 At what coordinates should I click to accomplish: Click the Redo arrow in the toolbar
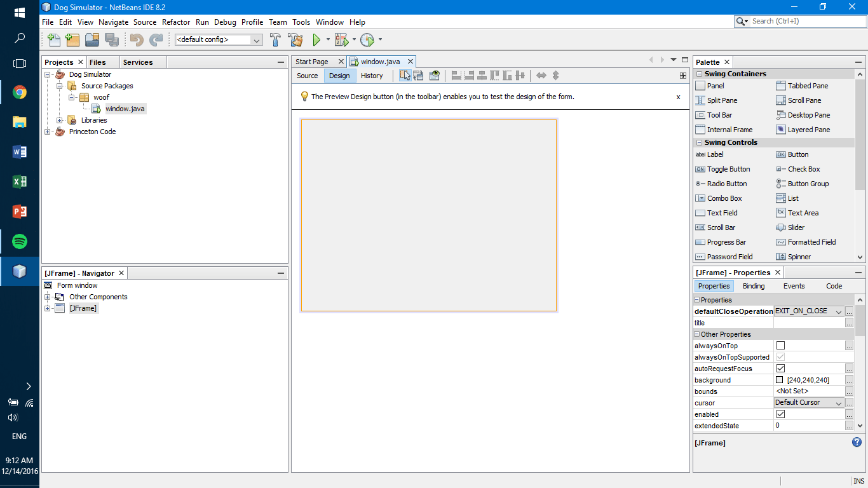click(x=156, y=40)
